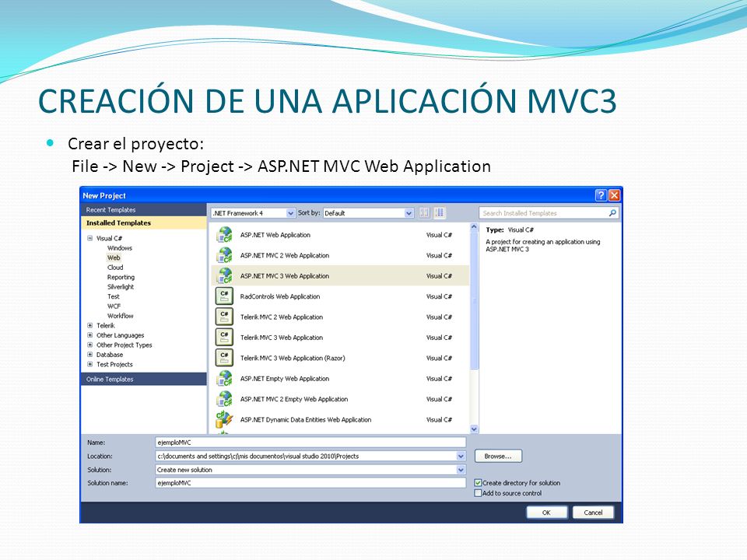Close the New Project dialog

[615, 195]
